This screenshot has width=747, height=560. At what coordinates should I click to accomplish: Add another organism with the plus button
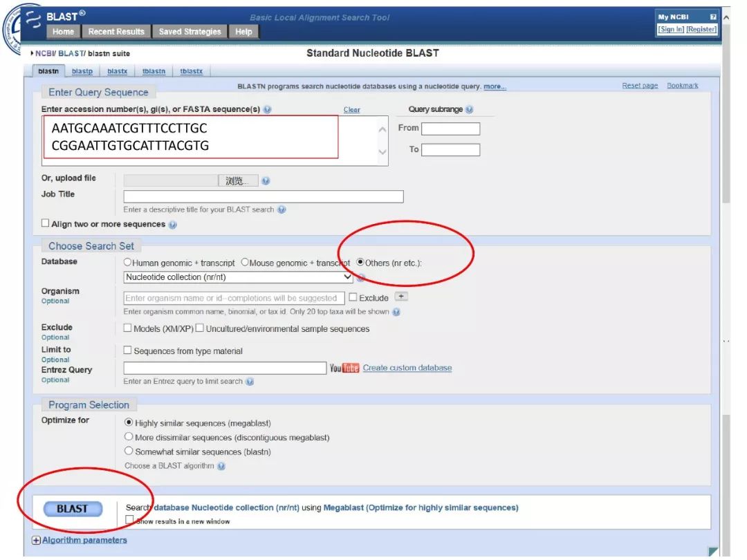pos(402,297)
